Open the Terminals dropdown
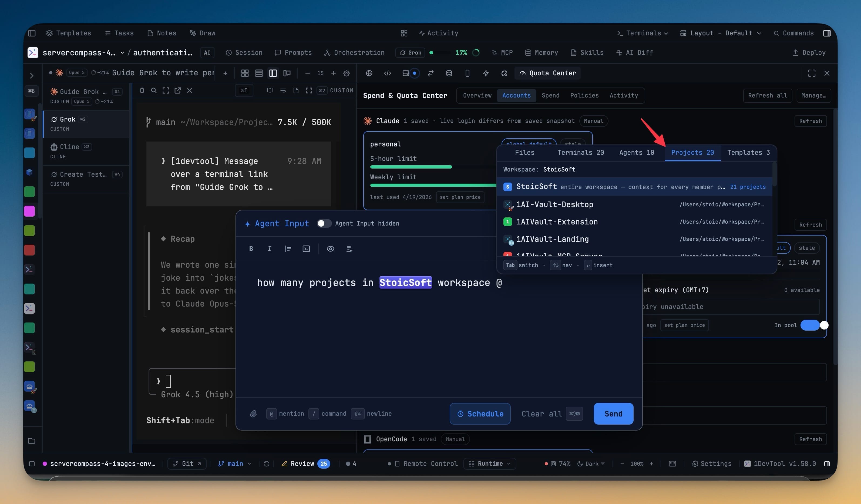 (x=642, y=33)
